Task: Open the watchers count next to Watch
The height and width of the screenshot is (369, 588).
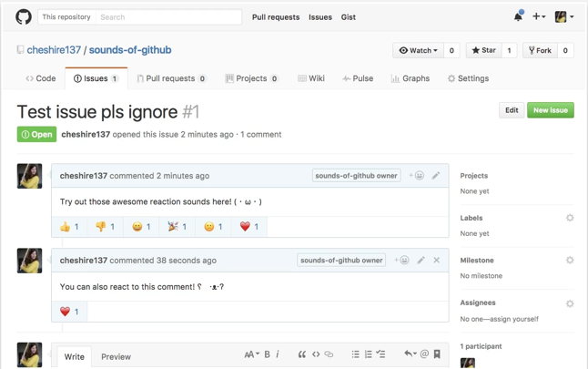Action: click(x=451, y=50)
